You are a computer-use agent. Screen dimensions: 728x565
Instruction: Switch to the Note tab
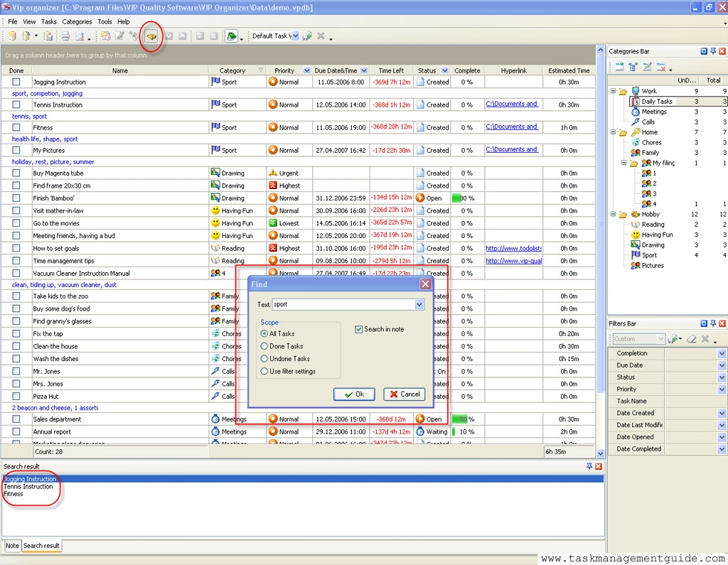point(12,546)
